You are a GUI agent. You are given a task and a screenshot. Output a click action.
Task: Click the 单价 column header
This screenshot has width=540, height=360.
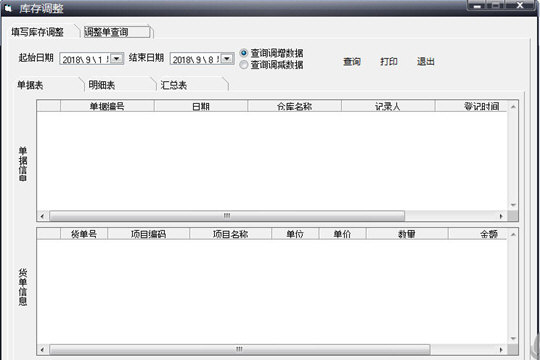pyautogui.click(x=342, y=234)
